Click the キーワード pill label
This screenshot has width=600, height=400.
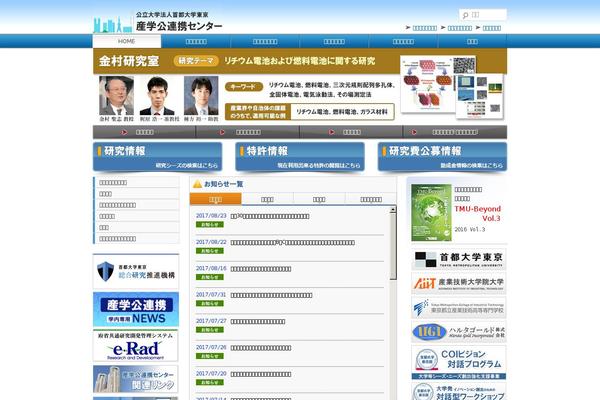(x=244, y=87)
